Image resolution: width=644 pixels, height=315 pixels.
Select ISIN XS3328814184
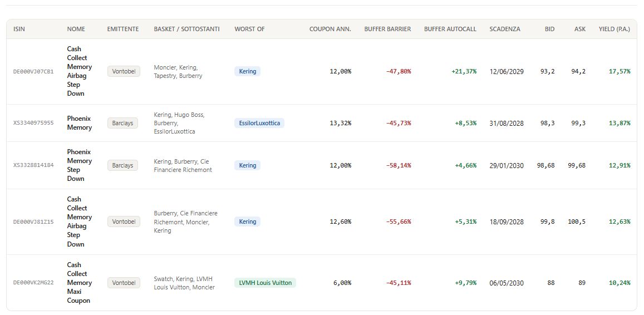[x=33, y=165]
